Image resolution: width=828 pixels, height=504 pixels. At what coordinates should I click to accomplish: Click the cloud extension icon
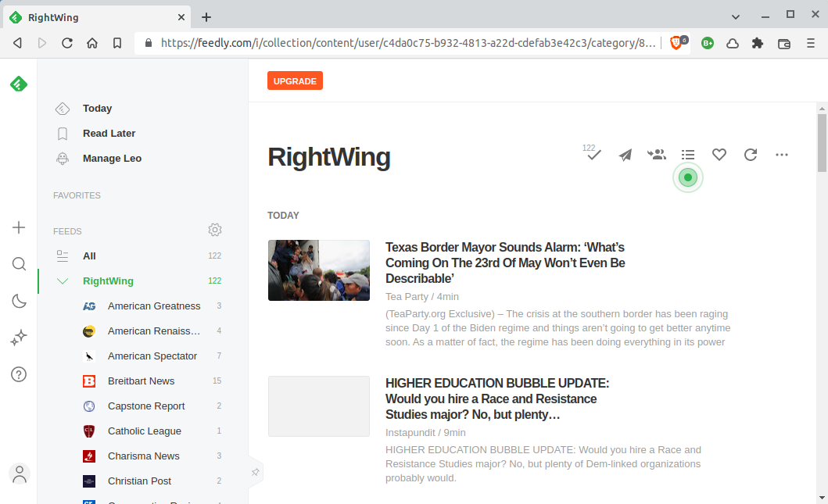pos(733,43)
